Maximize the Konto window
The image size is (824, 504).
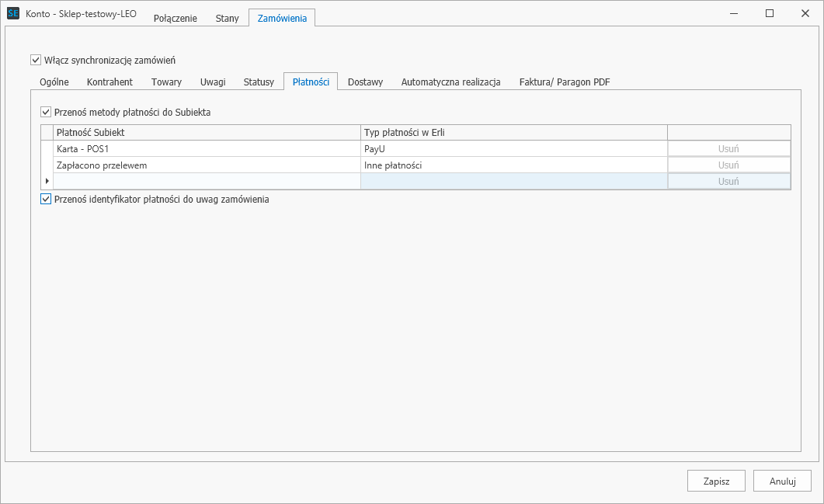[770, 13]
